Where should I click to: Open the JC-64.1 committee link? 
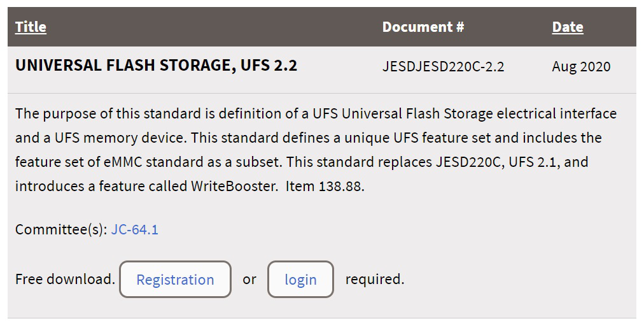(135, 229)
